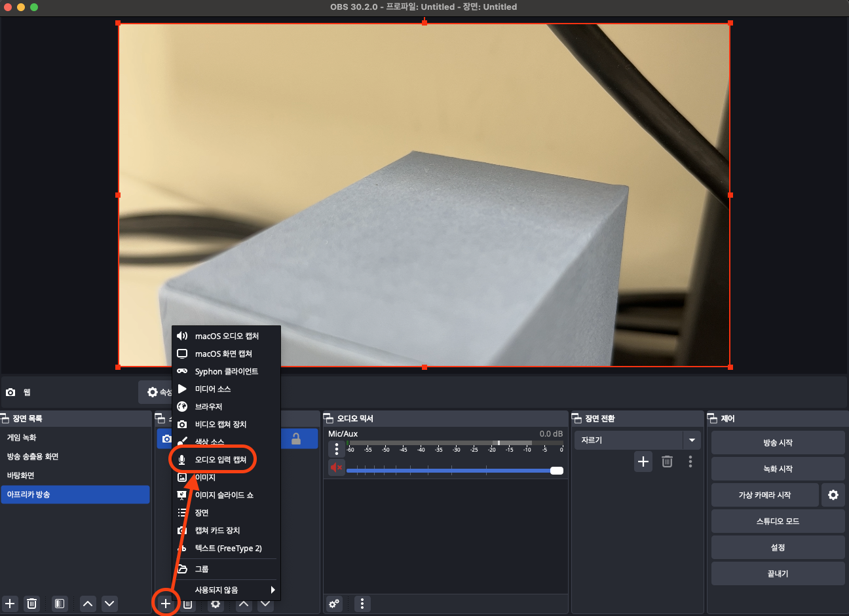Undock the 제어 panel icon

tap(713, 418)
